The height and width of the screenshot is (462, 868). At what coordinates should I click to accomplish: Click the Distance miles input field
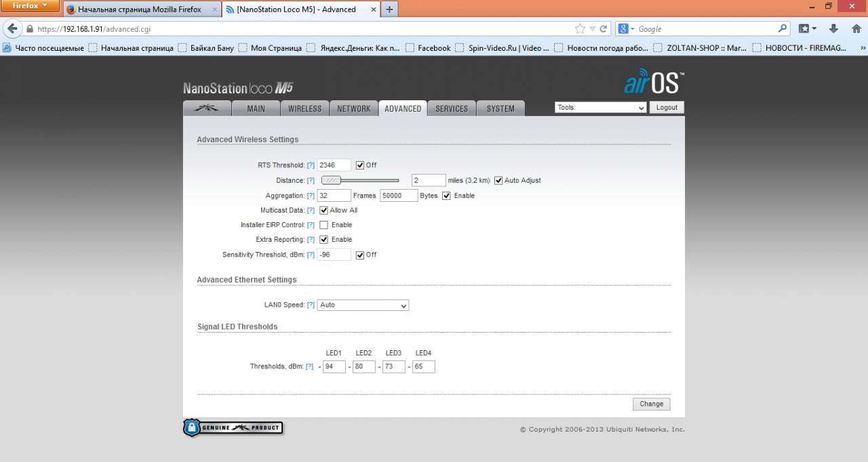(429, 180)
